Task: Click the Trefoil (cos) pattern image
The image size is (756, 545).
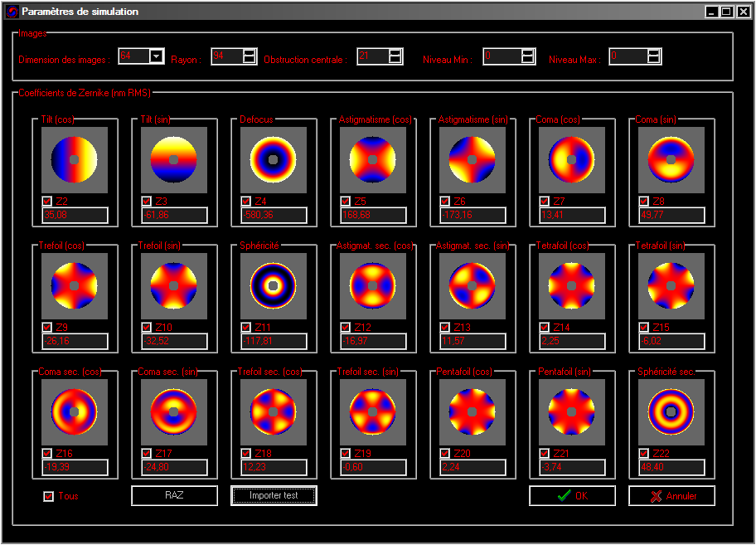Action: [75, 286]
